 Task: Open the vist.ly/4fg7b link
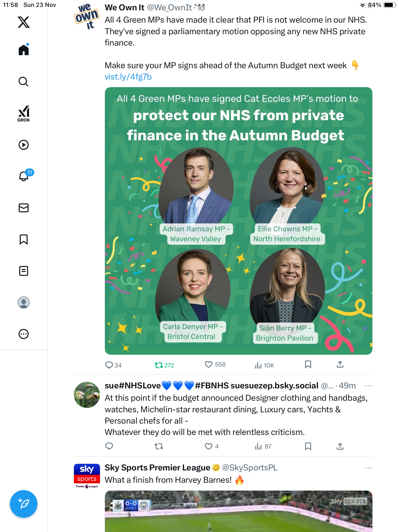pos(128,77)
